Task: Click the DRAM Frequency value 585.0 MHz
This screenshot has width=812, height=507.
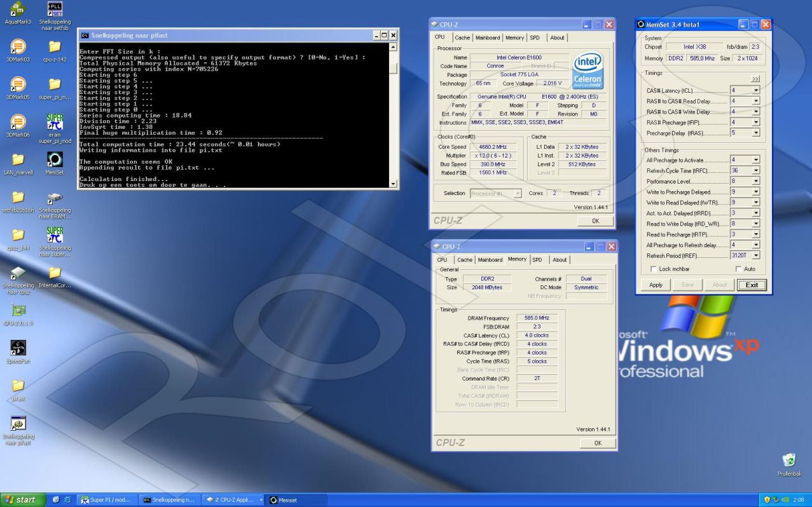Action: (x=537, y=318)
